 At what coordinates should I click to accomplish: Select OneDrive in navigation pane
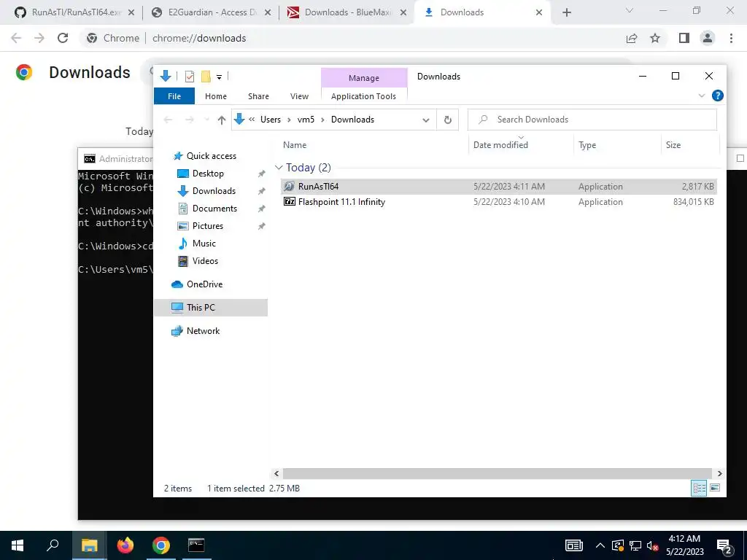coord(204,284)
